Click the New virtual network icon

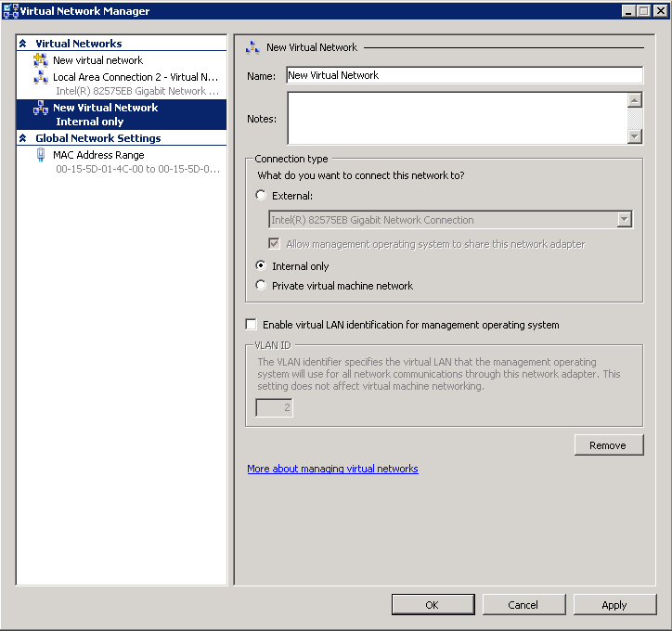tap(41, 60)
